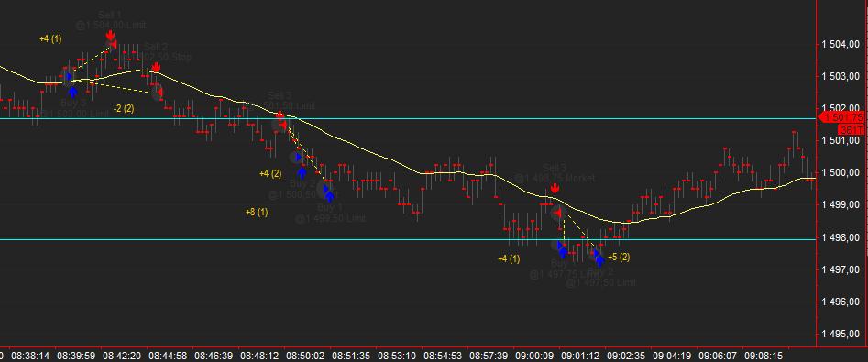Select the cyan horizontal line near 1 498,00
This screenshot has height=362, width=868.
(409, 240)
